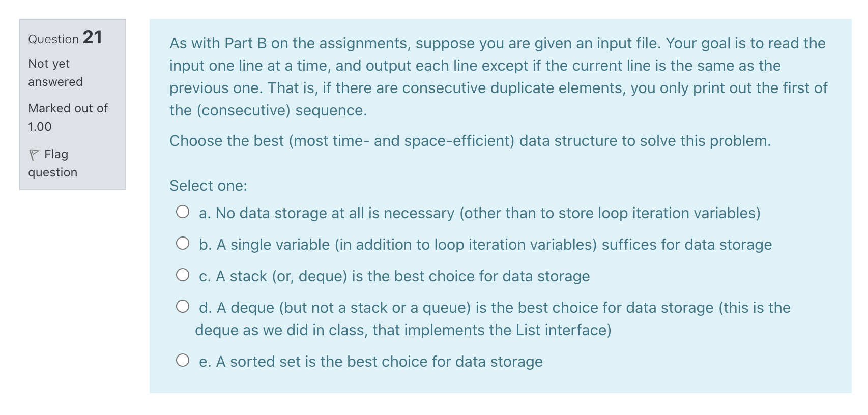868x415 pixels.
Task: Click answer text 'No data storage at all is necessary'
Action: 479,213
